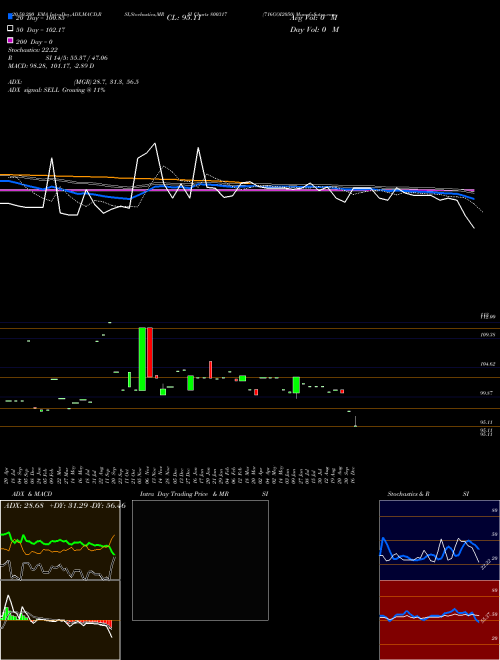Select the '20 Day = 100.83' legend text
Screen dimensions: 500x660
click(40, 18)
